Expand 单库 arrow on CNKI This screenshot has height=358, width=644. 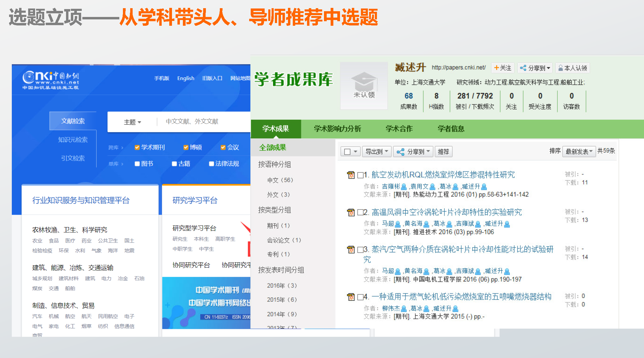click(x=122, y=164)
